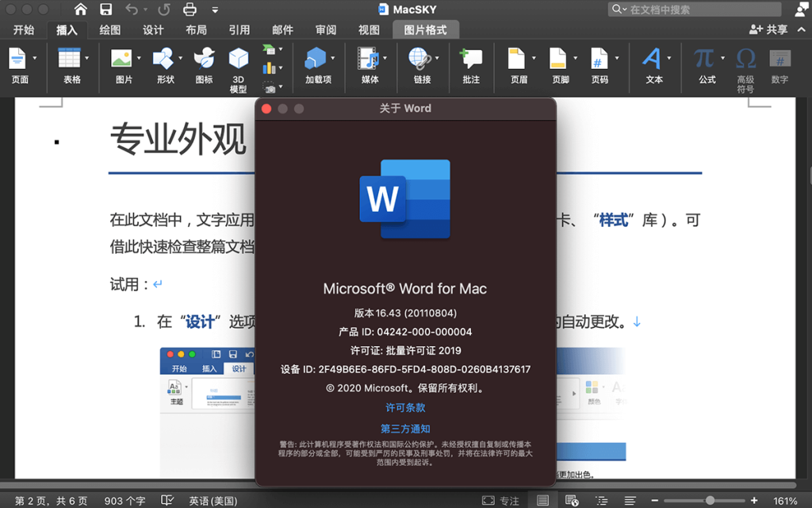The image size is (812, 508).
Task: Expand the 形状 (Shapes) dropdown arrow
Action: click(x=180, y=59)
